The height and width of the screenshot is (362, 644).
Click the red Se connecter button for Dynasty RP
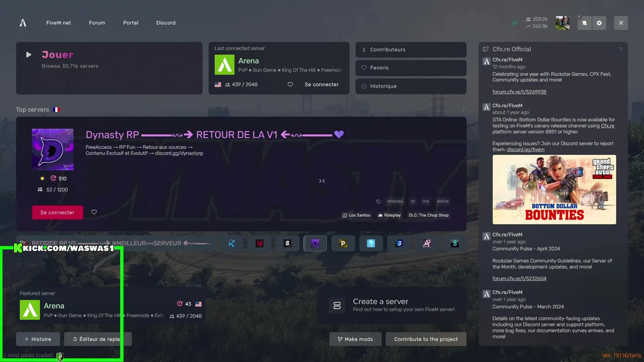pos(57,212)
